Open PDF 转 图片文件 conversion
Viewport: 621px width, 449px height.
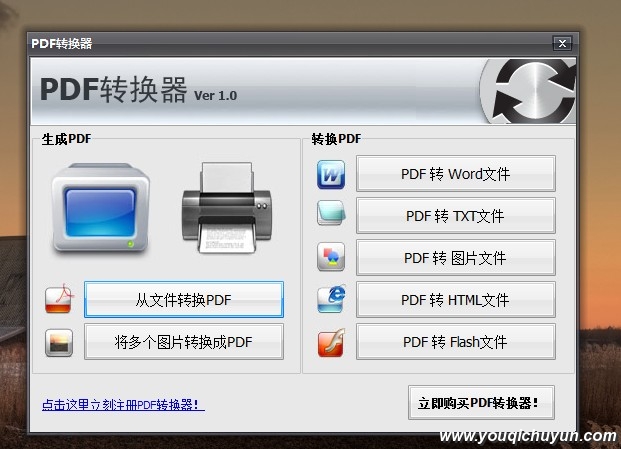(x=456, y=258)
